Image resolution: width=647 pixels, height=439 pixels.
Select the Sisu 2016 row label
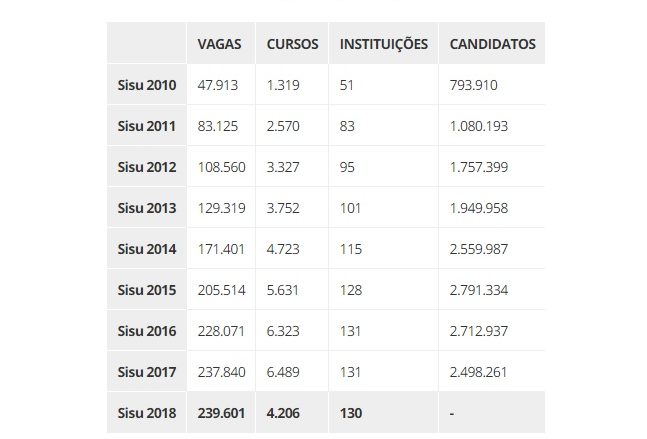click(x=147, y=331)
